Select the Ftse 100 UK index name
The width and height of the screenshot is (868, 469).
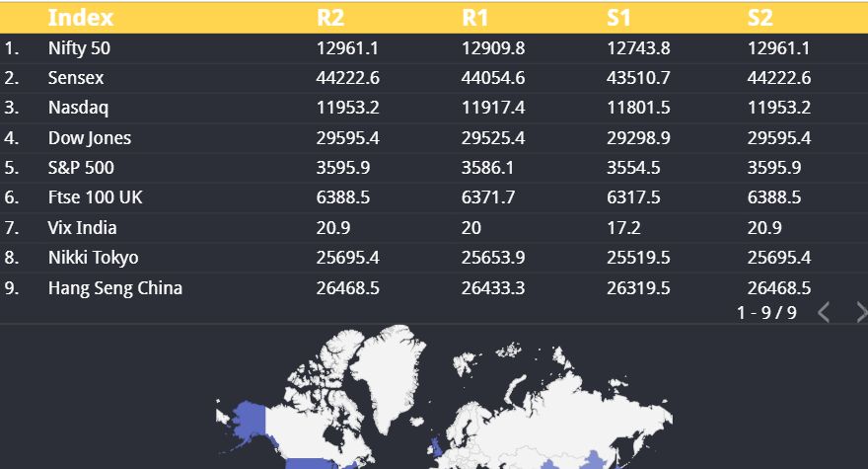point(96,197)
